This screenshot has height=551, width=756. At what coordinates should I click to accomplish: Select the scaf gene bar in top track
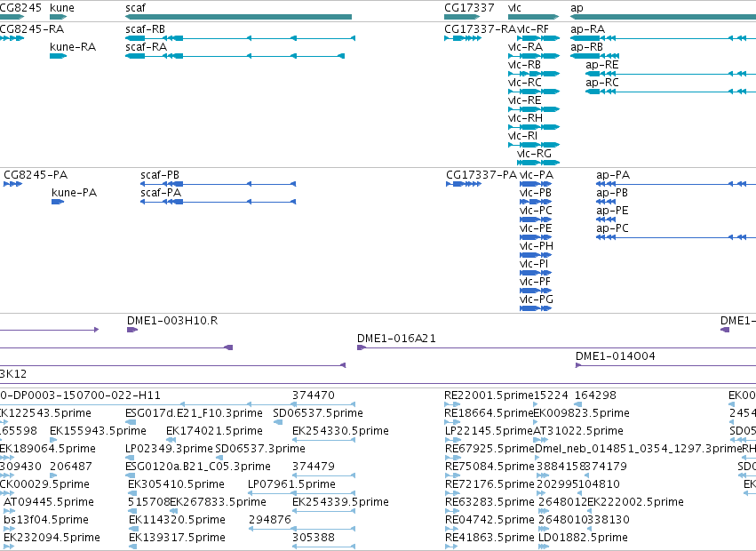tap(238, 17)
